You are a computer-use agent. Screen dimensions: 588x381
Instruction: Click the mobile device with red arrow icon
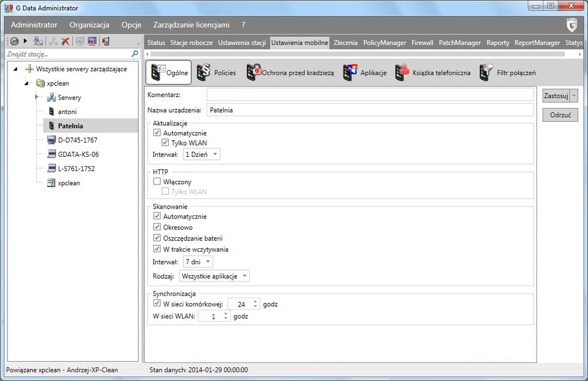click(x=106, y=41)
